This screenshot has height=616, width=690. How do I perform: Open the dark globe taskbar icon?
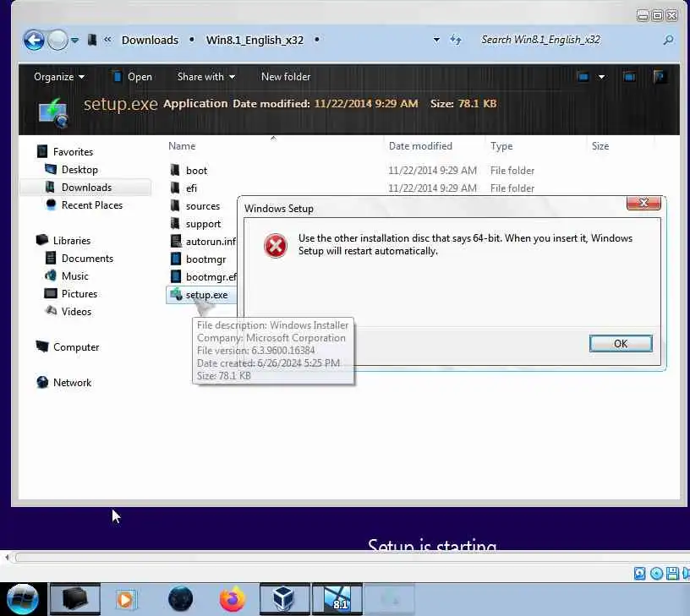180,599
